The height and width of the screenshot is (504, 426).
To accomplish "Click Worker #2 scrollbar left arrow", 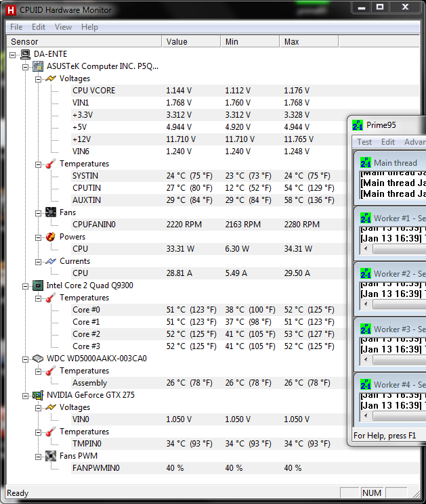I will point(366,304).
